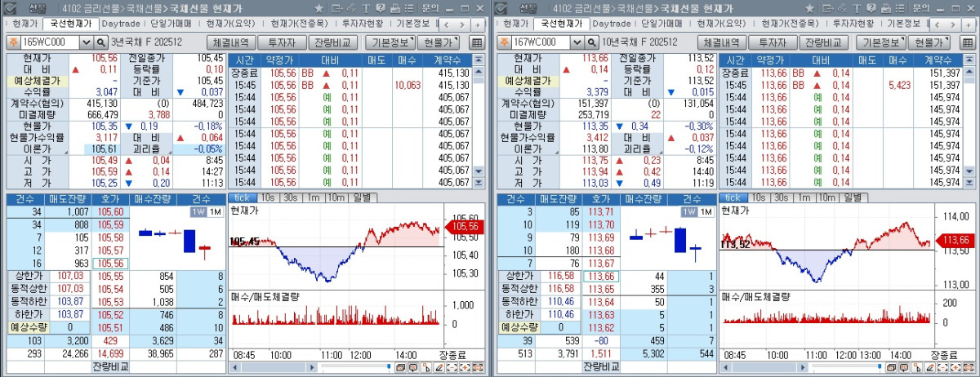Select 10s chart tab in left window

click(x=268, y=198)
